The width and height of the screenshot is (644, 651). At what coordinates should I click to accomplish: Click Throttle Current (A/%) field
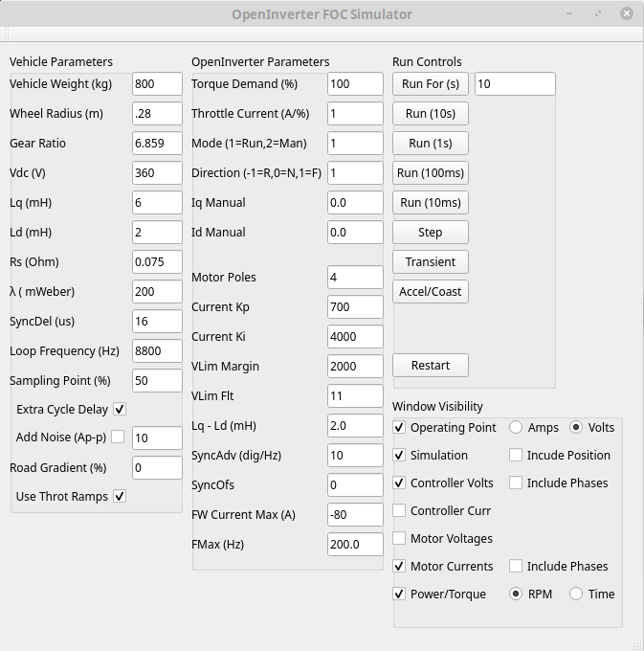(x=355, y=113)
